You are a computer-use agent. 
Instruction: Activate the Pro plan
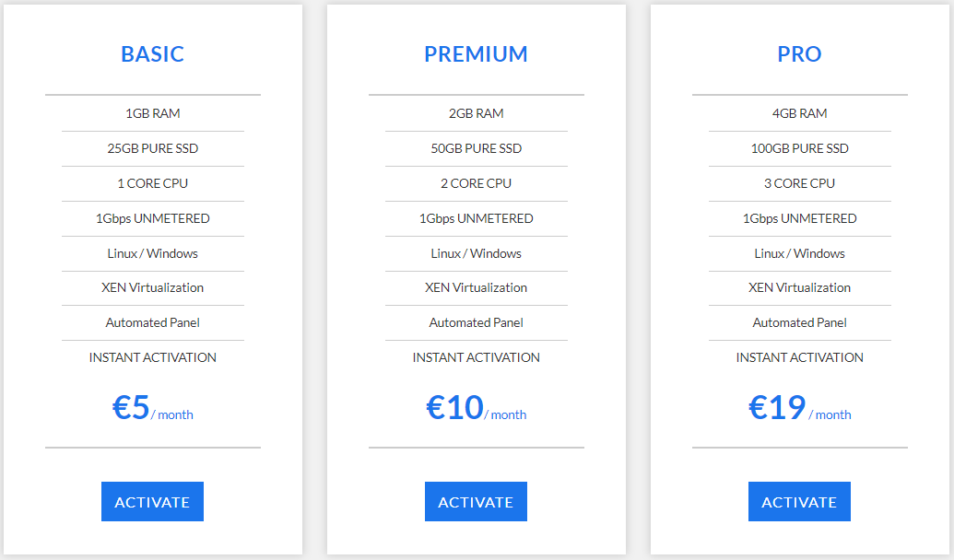tap(799, 502)
